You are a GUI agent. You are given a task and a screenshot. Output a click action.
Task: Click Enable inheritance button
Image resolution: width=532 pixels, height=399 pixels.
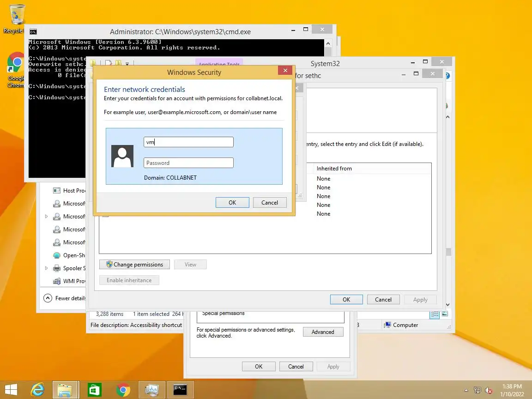click(x=129, y=280)
